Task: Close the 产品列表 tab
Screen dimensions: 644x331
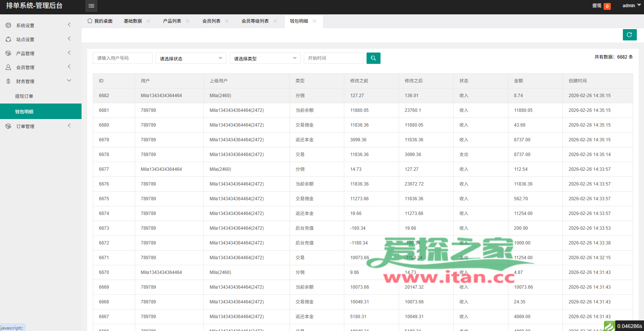Action: coord(188,21)
